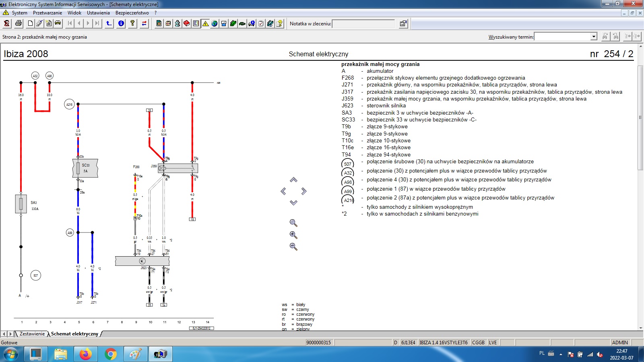
Task: Click the status bar cell "CGGB"
Action: click(x=478, y=343)
